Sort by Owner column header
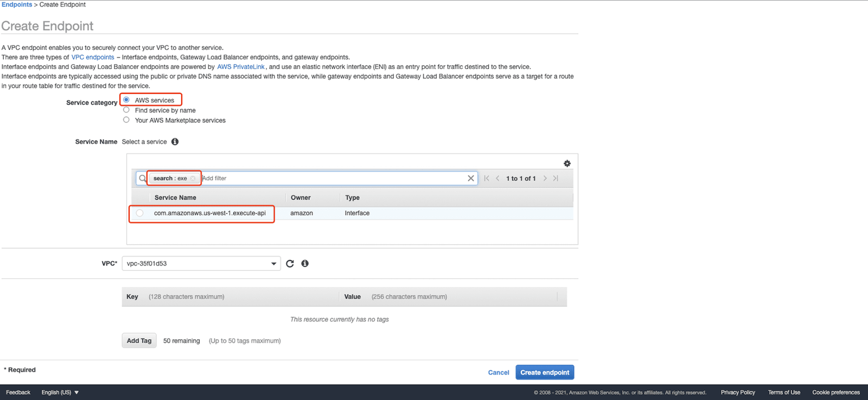This screenshot has width=868, height=400. [301, 198]
